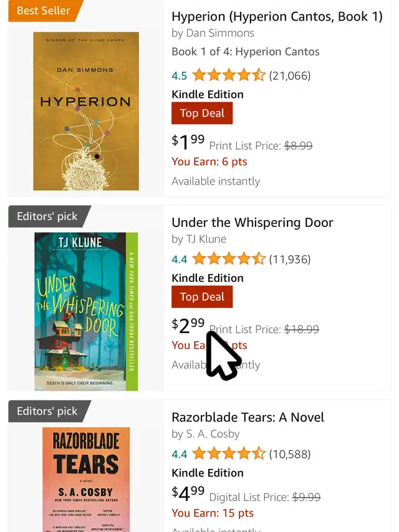Open the Under the Whispering Door title
The width and height of the screenshot is (399, 532).
point(252,223)
